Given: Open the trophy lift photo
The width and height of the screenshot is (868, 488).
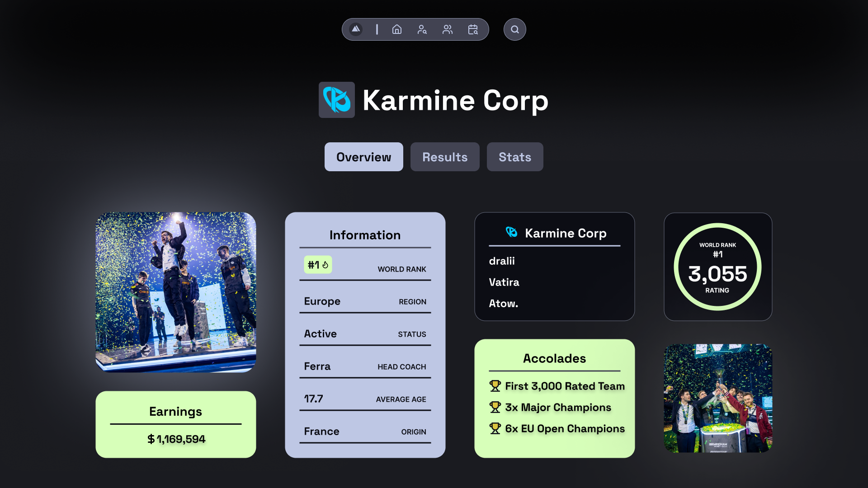Looking at the screenshot, I should (717, 398).
